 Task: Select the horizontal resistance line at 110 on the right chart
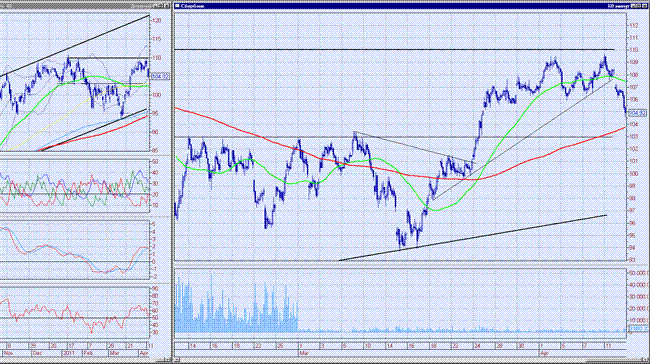(x=394, y=50)
